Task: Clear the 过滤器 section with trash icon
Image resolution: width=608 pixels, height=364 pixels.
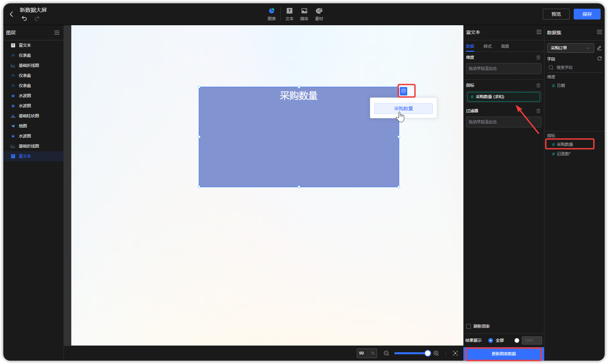Action: pyautogui.click(x=538, y=111)
